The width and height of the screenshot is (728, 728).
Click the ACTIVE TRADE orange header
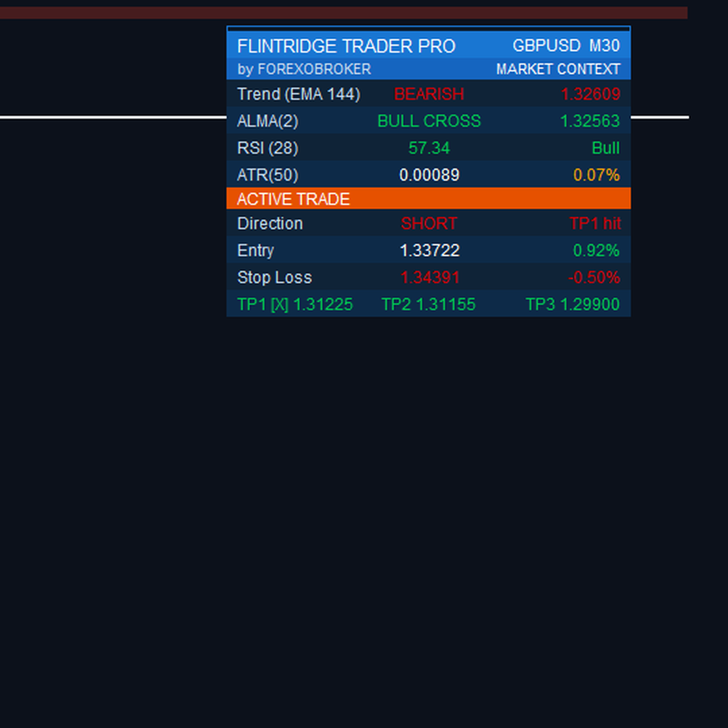(x=429, y=199)
